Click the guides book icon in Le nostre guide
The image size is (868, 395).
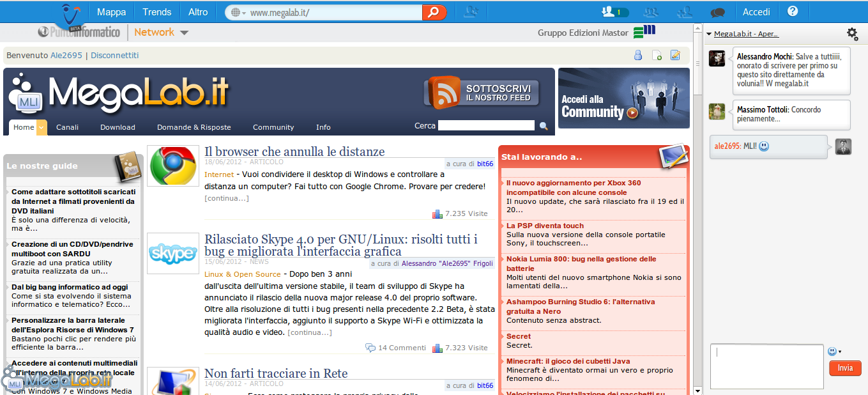(x=127, y=167)
